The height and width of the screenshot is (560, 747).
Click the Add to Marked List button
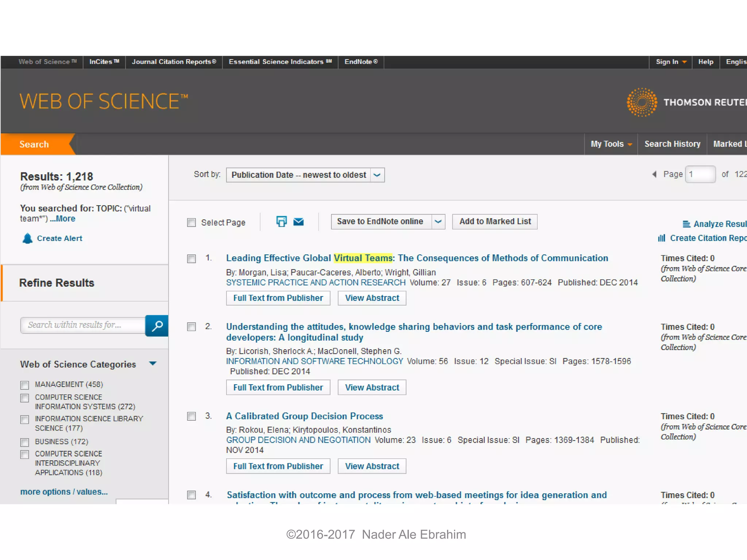(495, 222)
